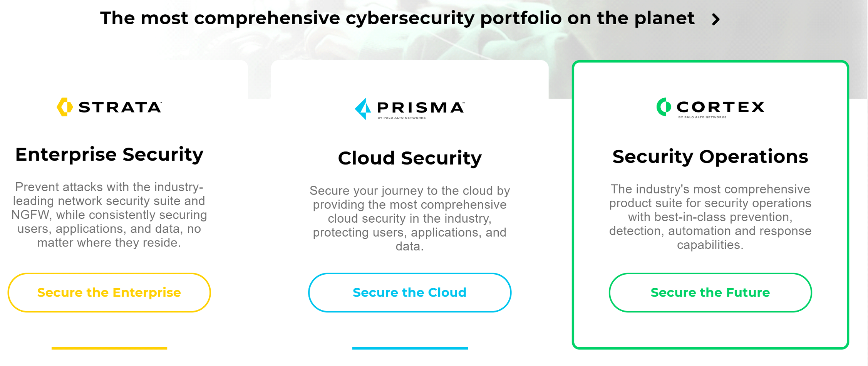Select the Security Operations heading
Image resolution: width=868 pixels, height=366 pixels.
pyautogui.click(x=710, y=156)
